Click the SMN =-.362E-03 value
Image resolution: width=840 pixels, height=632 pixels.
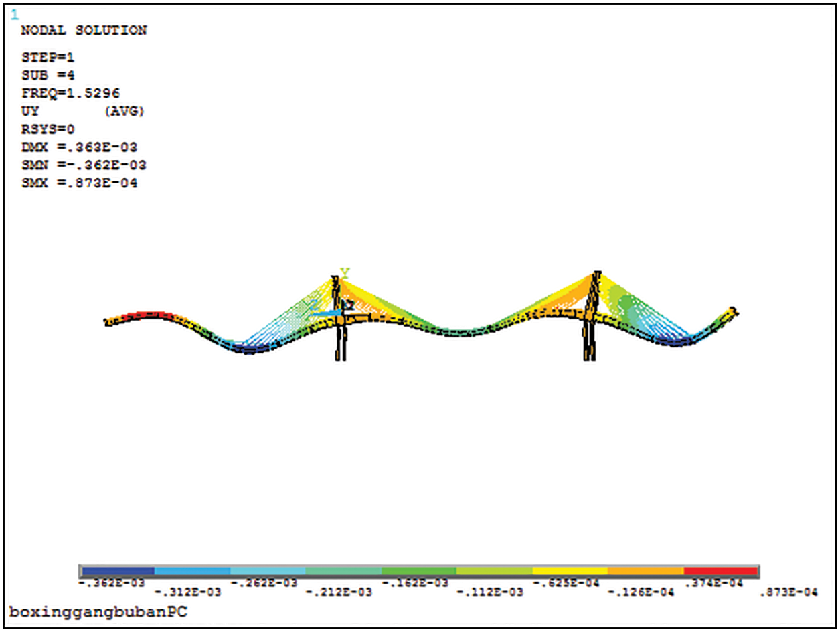[x=84, y=165]
